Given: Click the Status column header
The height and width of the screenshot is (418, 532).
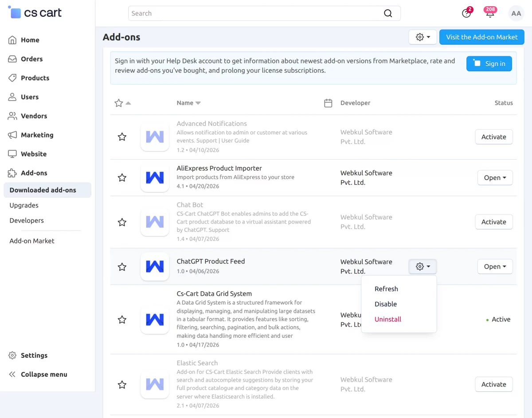Looking at the screenshot, I should click(x=504, y=103).
